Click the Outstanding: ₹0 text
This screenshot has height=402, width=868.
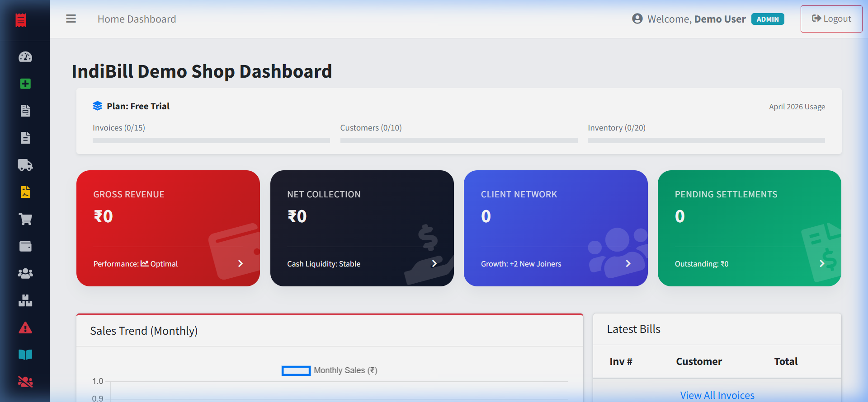click(x=702, y=264)
